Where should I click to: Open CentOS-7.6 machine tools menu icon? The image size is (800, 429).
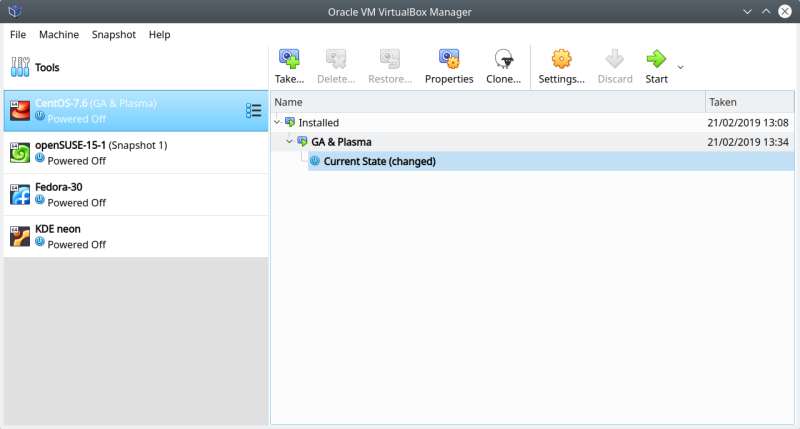254,111
